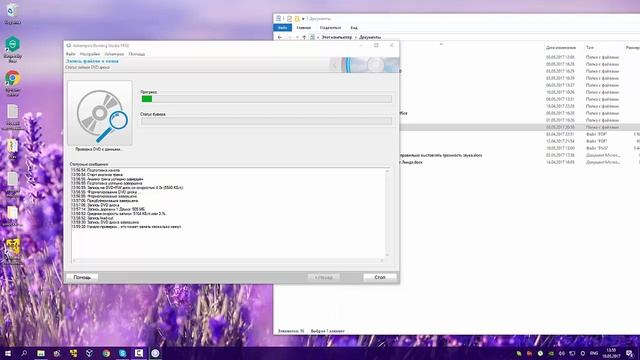The image size is (640, 360).
Task: Click the status log horizontal scrollbar
Action: [x=228, y=260]
